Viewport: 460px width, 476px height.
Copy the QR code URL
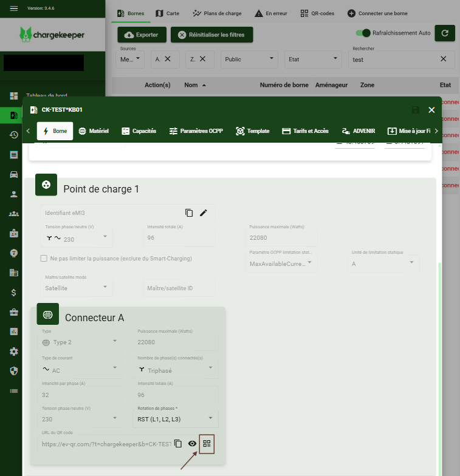coord(178,444)
